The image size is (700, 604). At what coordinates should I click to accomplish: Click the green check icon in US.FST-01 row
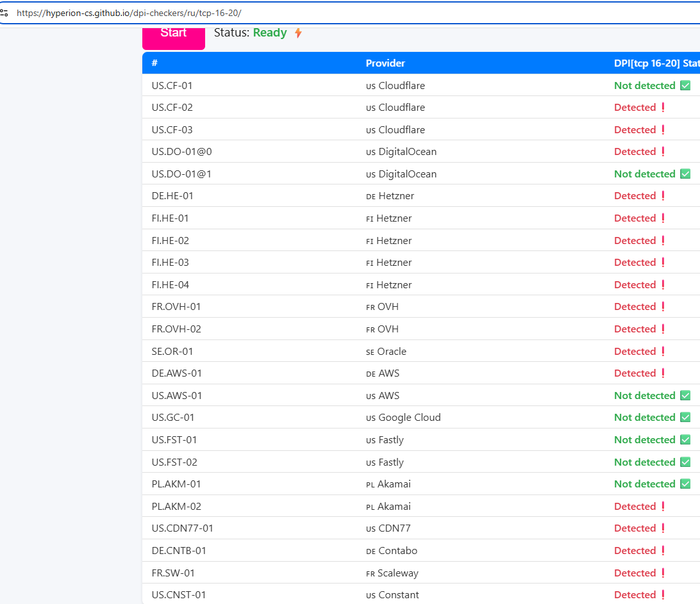coord(685,439)
